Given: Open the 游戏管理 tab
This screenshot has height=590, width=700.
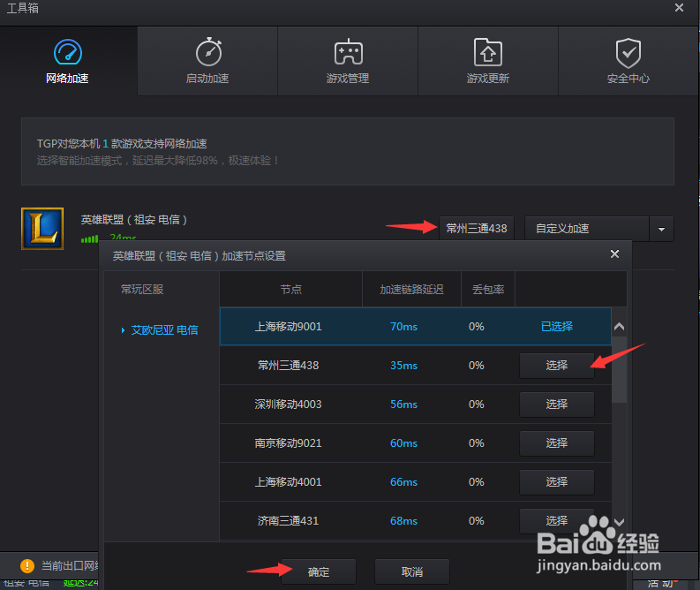Looking at the screenshot, I should [x=348, y=61].
